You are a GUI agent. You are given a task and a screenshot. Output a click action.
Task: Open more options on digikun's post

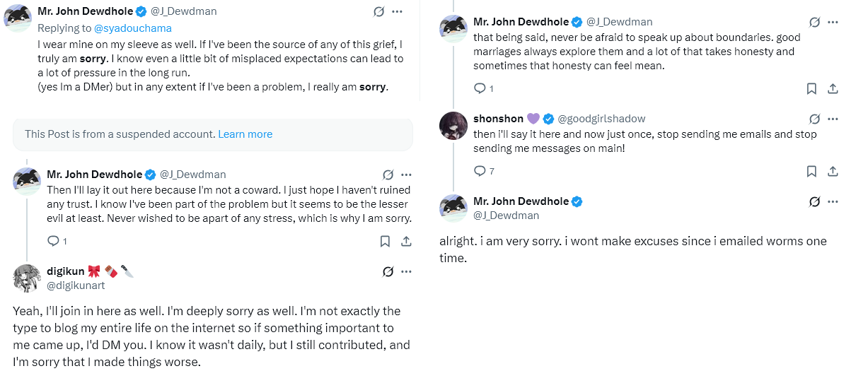coord(406,271)
